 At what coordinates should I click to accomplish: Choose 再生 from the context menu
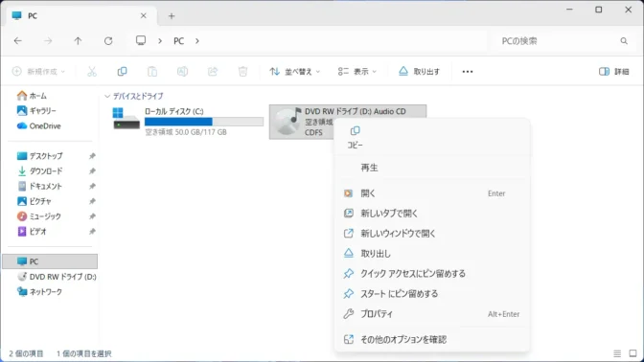432,168
